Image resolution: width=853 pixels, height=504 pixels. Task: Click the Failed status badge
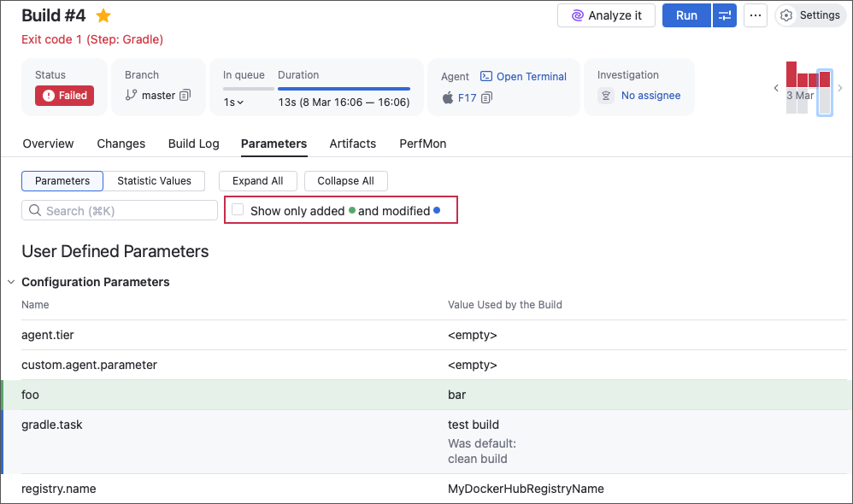(x=65, y=96)
